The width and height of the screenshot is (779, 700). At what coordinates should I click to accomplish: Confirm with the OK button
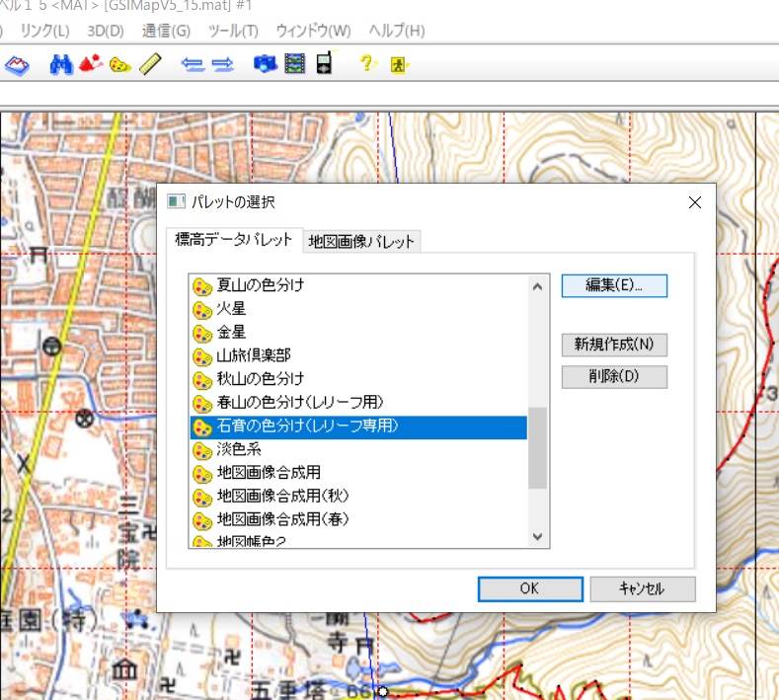pos(530,588)
